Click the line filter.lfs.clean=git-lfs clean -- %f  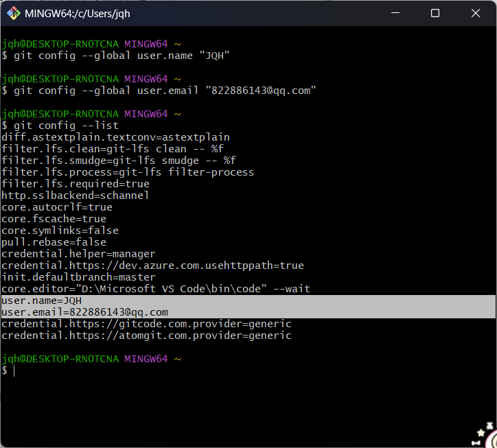[113, 149]
